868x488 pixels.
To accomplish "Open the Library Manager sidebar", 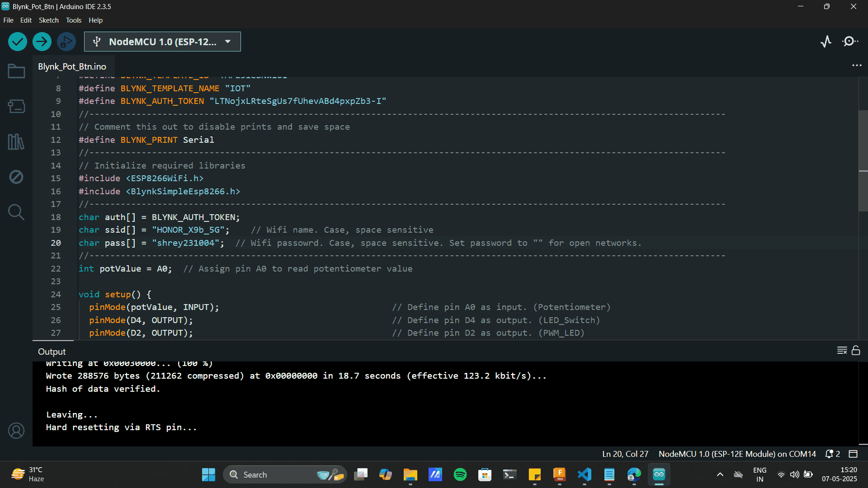I will pyautogui.click(x=16, y=141).
